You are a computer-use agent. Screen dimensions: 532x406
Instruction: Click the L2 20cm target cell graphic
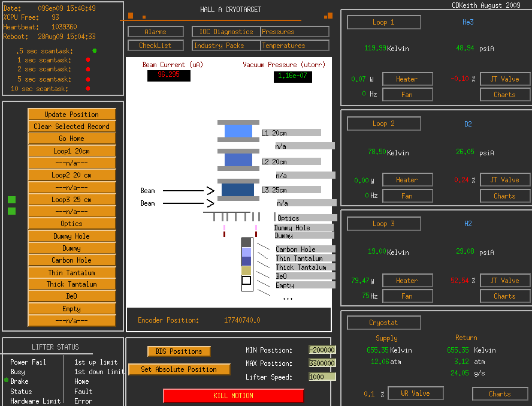pyautogui.click(x=238, y=160)
